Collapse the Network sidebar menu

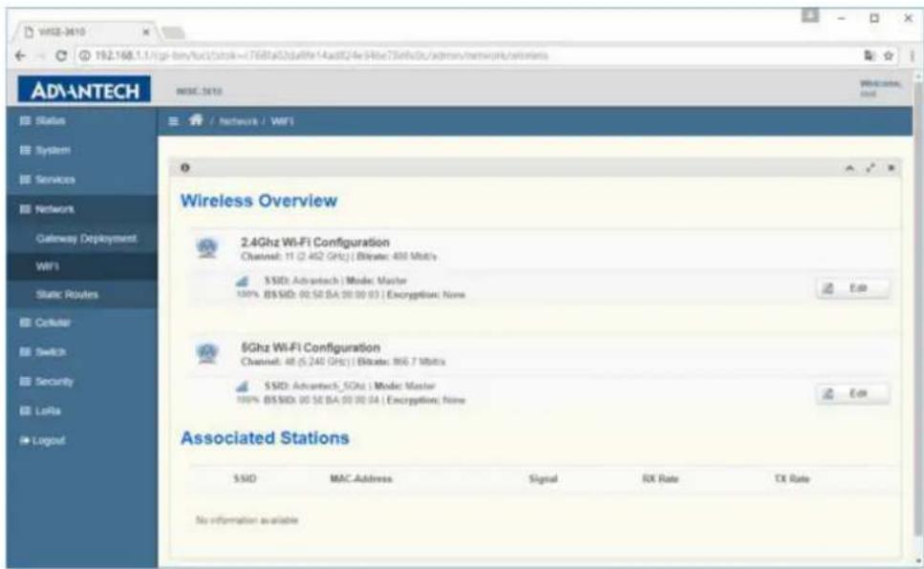54,209
